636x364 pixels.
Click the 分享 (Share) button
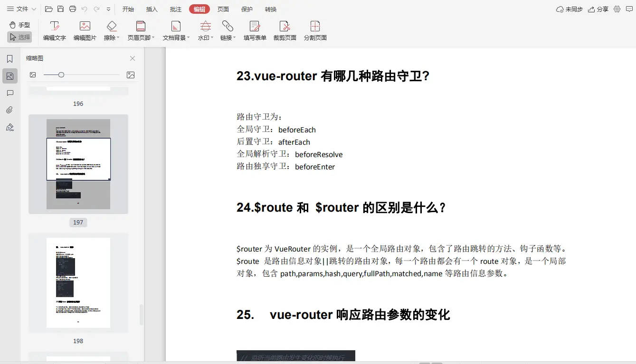[598, 9]
